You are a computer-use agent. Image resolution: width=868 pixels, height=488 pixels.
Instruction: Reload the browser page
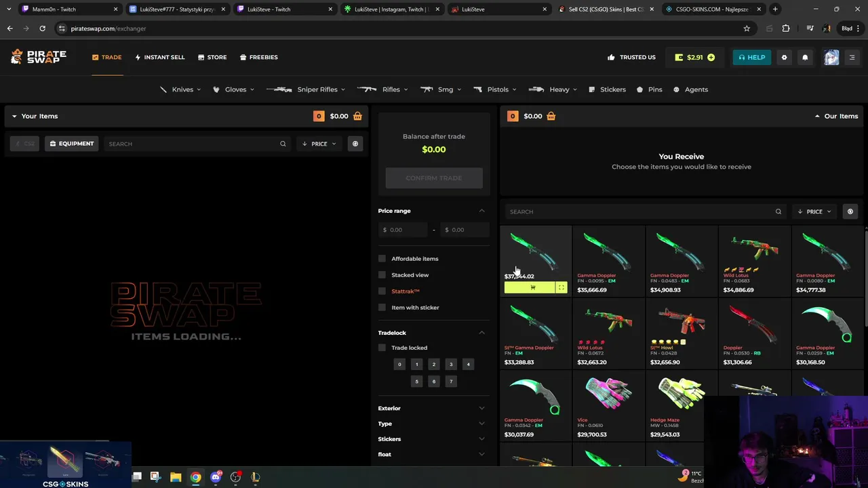pyautogui.click(x=42, y=28)
